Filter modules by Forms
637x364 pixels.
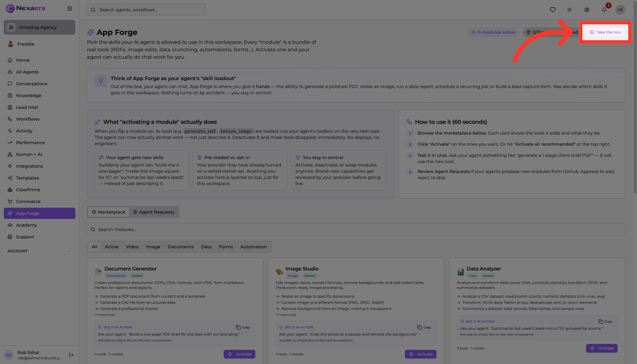point(226,247)
